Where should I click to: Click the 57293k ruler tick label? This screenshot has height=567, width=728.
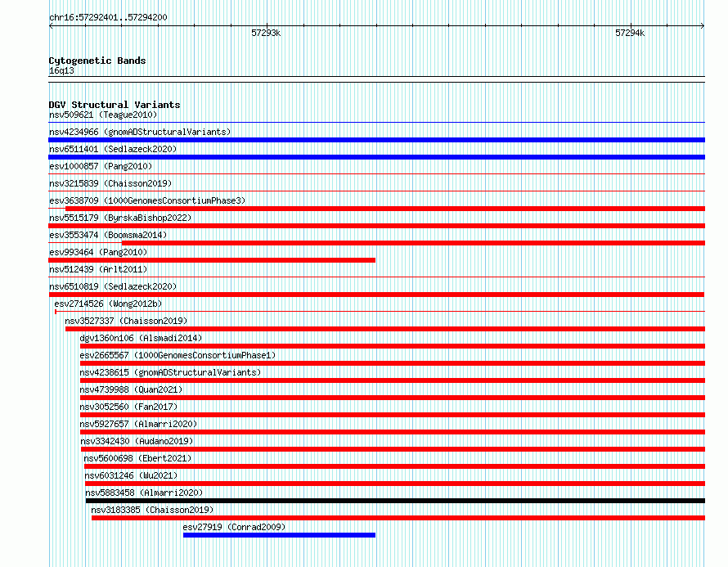click(x=266, y=33)
